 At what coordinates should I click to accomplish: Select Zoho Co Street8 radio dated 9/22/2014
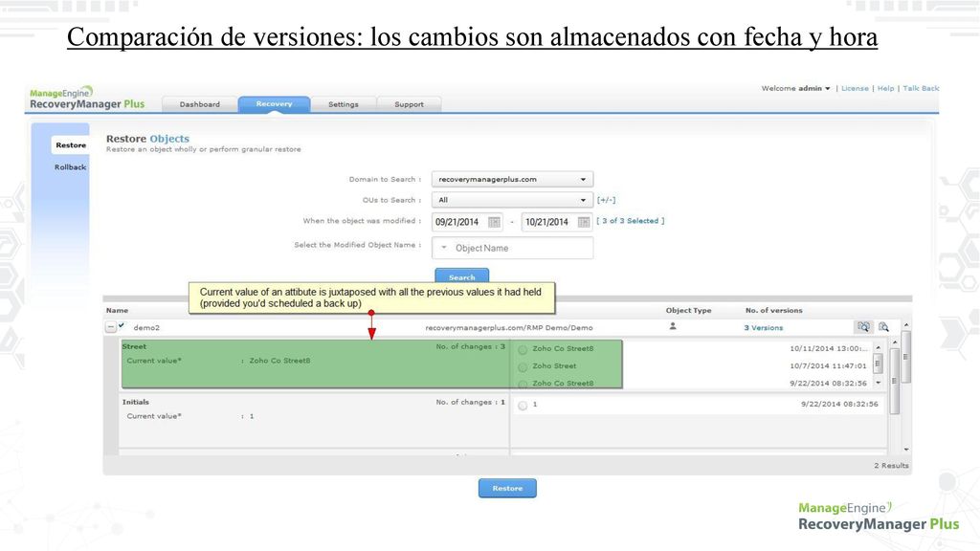point(523,384)
